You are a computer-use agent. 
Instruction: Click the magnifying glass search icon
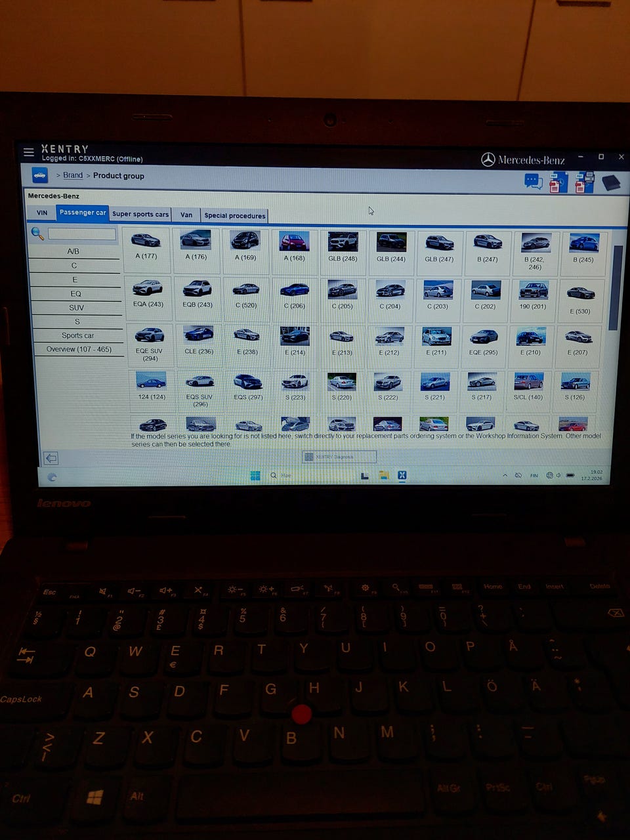pyautogui.click(x=37, y=233)
